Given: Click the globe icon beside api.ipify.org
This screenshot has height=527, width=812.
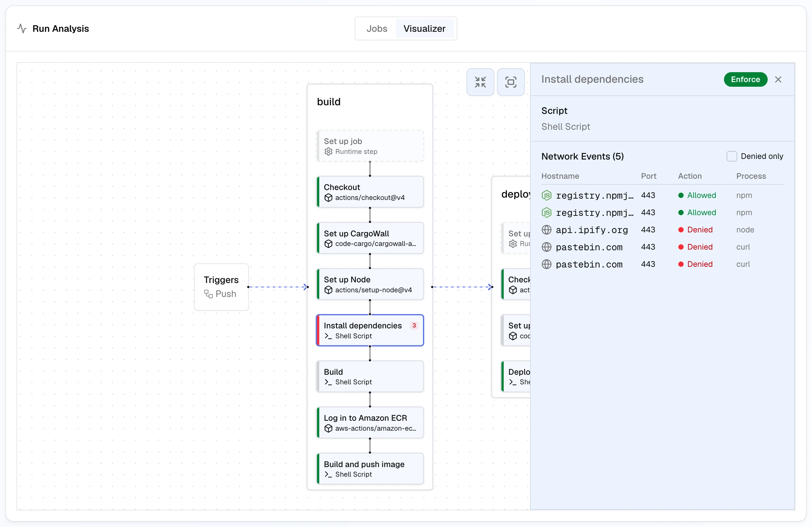Looking at the screenshot, I should pyautogui.click(x=546, y=230).
